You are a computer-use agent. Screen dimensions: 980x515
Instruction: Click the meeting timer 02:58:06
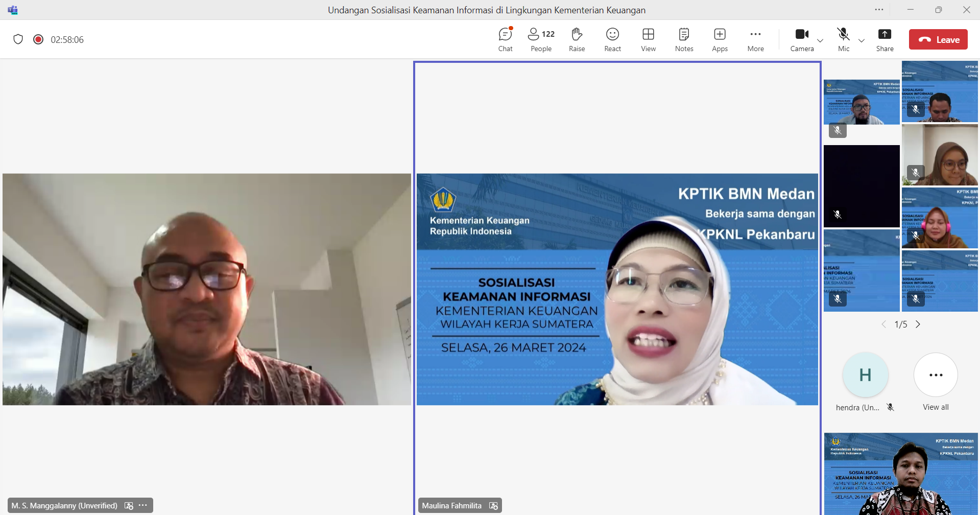pos(67,39)
